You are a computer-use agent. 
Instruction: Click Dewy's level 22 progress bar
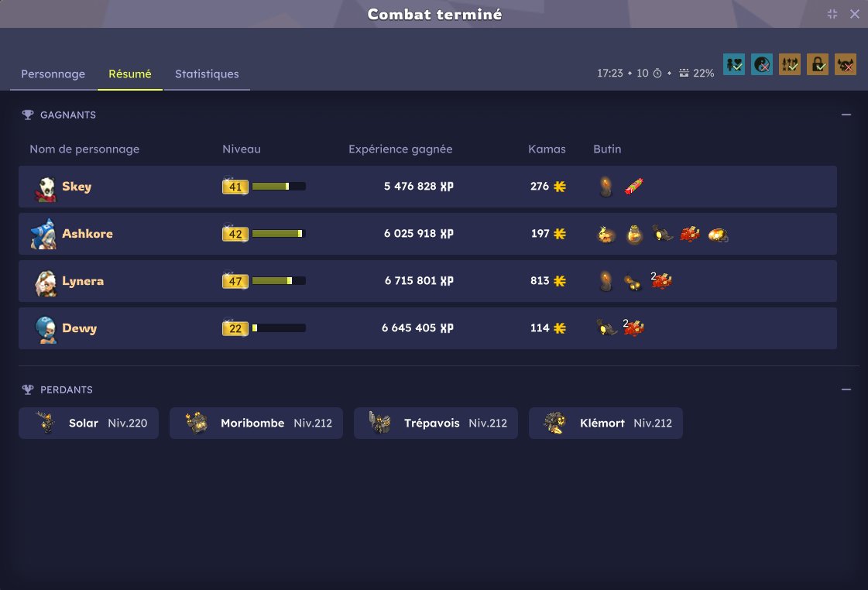(279, 328)
